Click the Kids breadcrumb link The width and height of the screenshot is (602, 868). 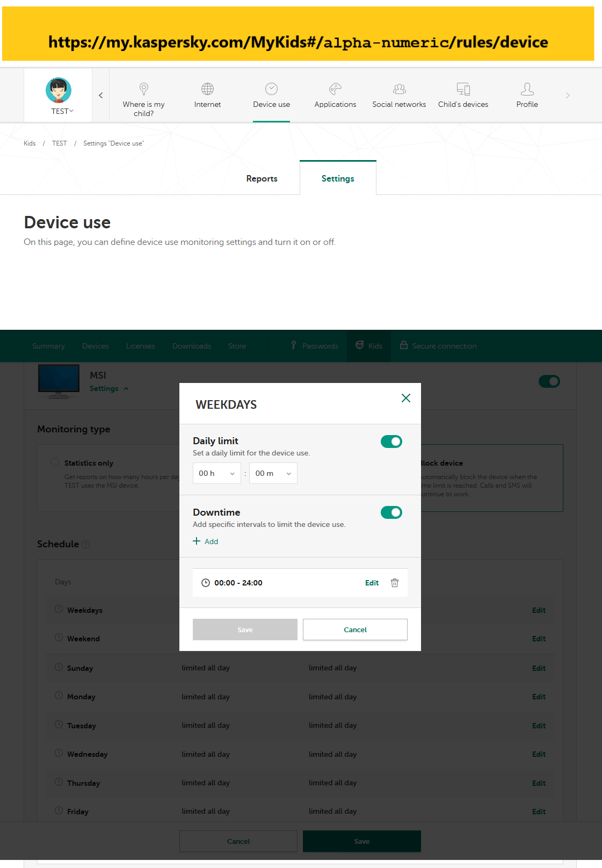click(30, 143)
